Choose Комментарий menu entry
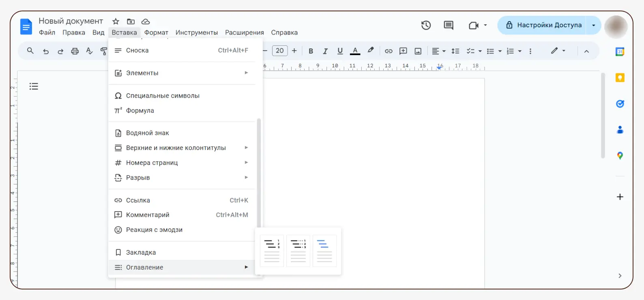644x300 pixels. pyautogui.click(x=182, y=215)
